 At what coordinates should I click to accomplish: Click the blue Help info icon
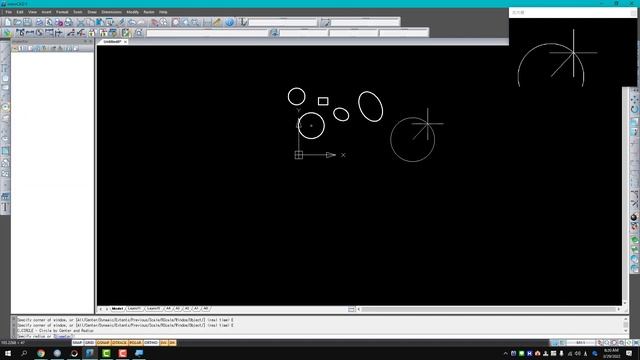click(x=229, y=22)
